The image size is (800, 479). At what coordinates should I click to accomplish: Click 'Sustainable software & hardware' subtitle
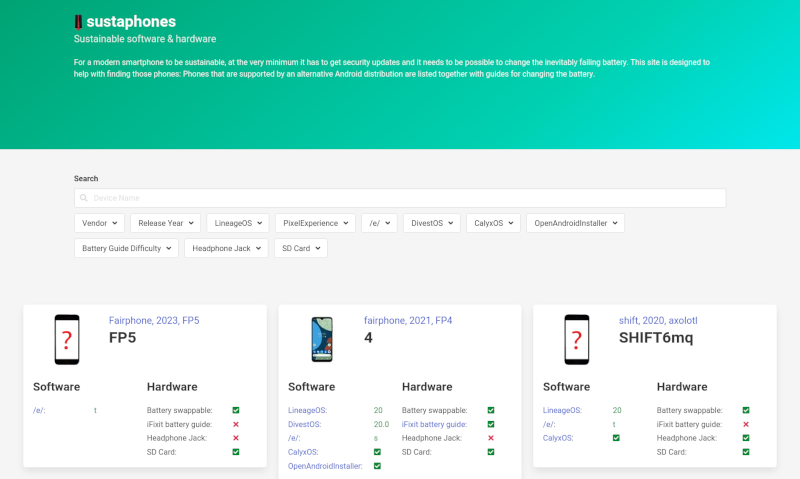pos(145,39)
